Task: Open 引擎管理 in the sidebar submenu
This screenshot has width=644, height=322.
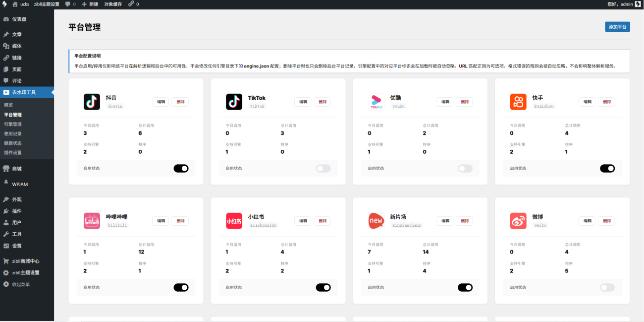Action: click(13, 124)
